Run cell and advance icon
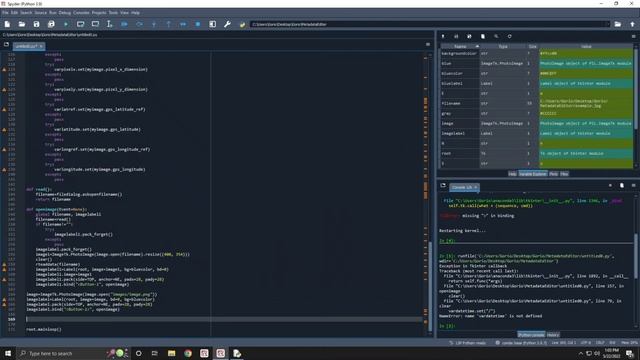Screen dimensions: 640x360 [x=95, y=24]
